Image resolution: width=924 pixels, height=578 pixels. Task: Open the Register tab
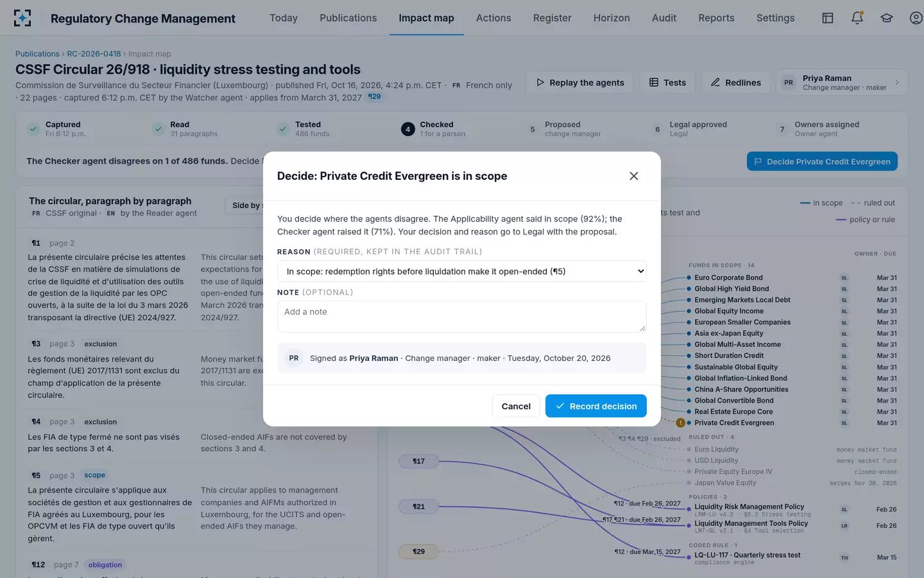(552, 18)
